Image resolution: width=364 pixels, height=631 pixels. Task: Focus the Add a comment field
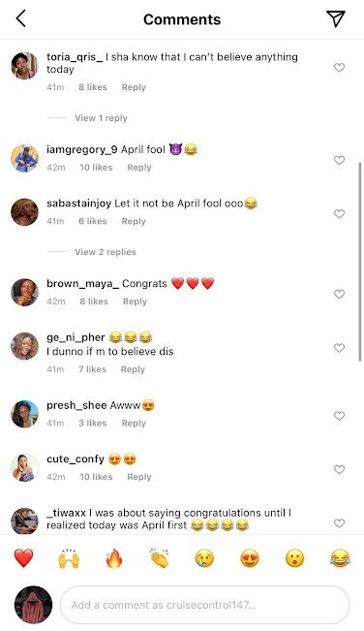[204, 605]
